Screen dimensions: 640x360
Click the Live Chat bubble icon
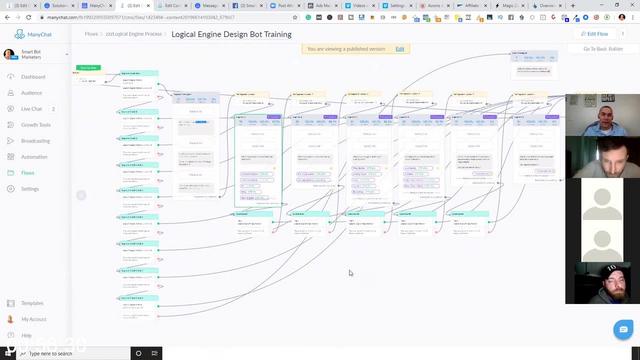11,109
